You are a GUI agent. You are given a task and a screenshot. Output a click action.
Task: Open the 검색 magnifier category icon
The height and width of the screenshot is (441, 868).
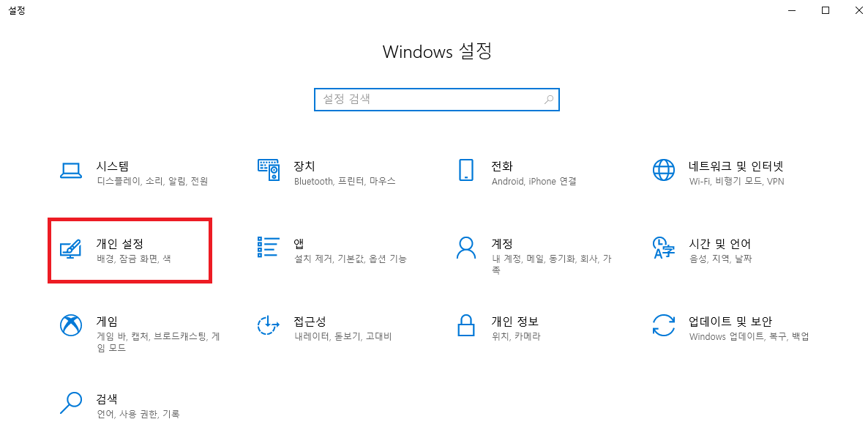coord(71,403)
